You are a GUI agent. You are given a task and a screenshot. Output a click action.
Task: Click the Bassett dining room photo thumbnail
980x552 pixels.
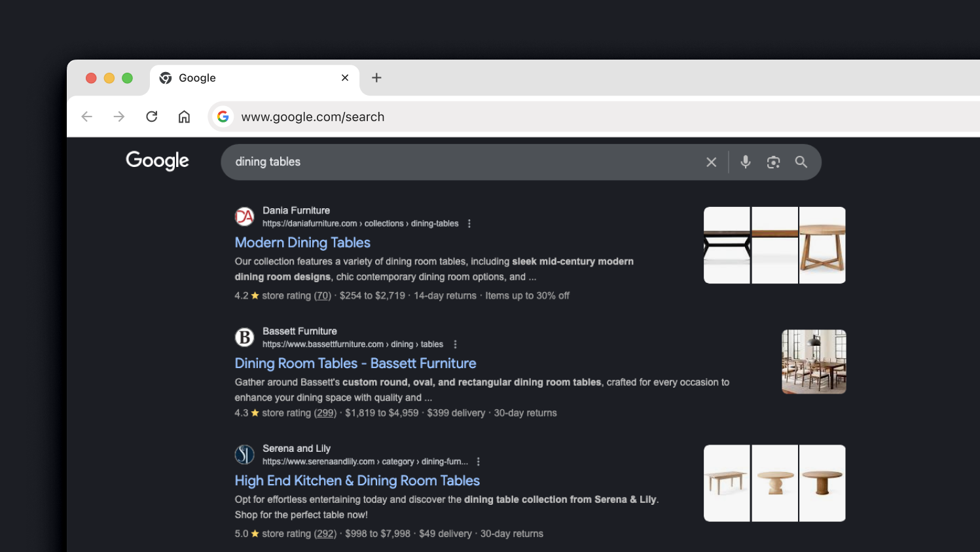coord(813,361)
